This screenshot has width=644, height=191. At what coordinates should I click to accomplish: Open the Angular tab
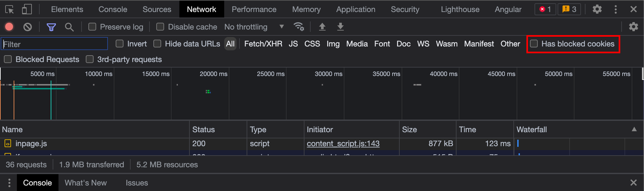pyautogui.click(x=508, y=9)
